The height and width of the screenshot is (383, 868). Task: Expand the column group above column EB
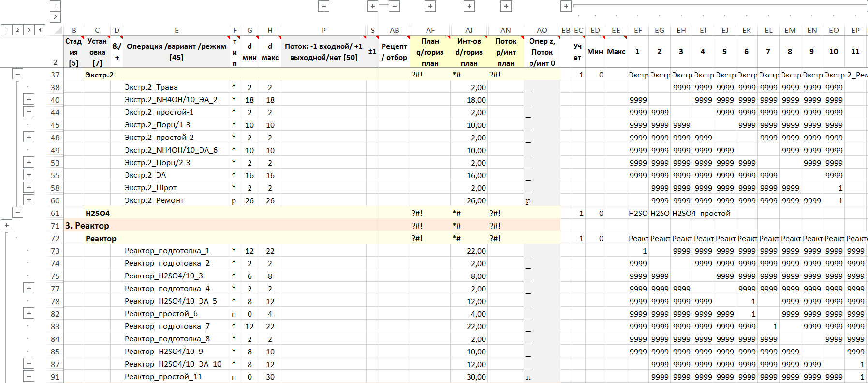[x=566, y=6]
